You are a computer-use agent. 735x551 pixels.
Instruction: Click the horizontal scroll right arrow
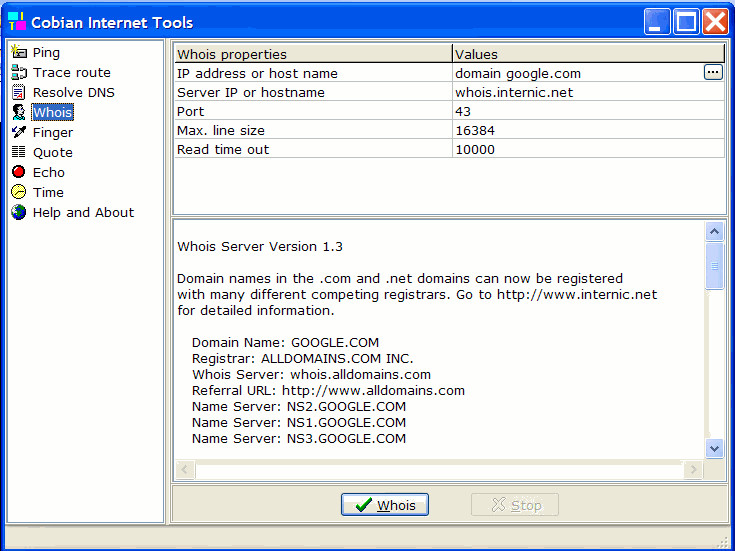coord(693,469)
